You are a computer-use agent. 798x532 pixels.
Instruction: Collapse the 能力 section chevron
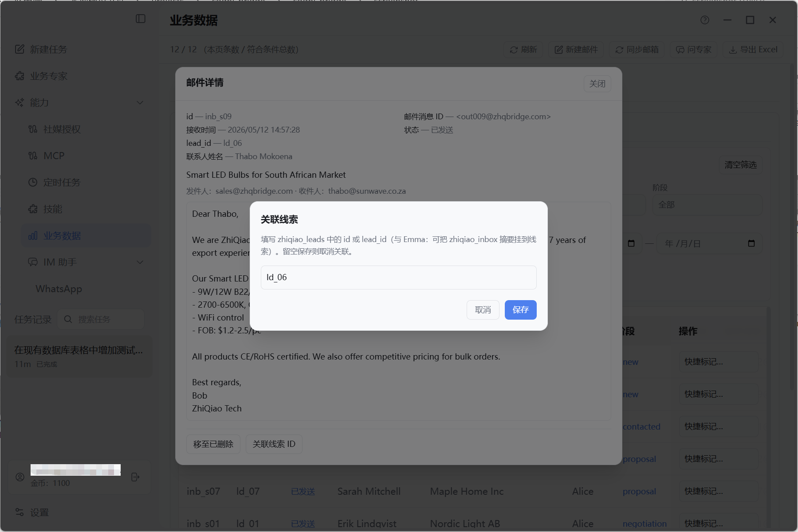click(x=140, y=102)
